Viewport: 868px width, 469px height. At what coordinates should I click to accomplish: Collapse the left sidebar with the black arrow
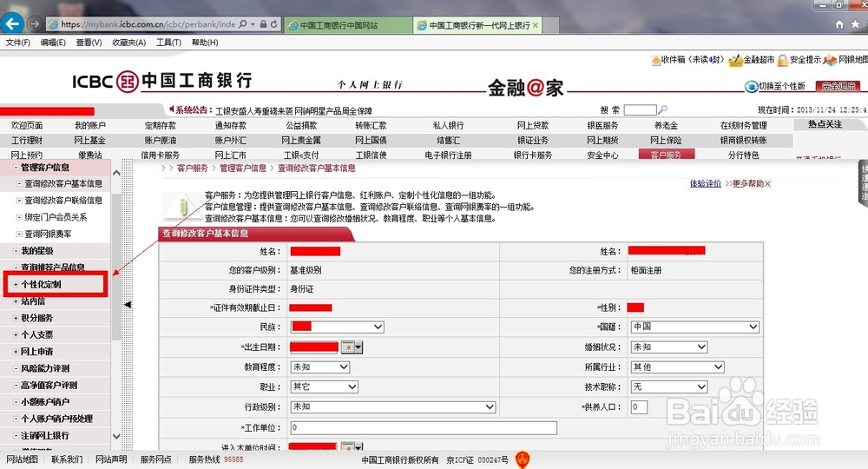tap(128, 305)
